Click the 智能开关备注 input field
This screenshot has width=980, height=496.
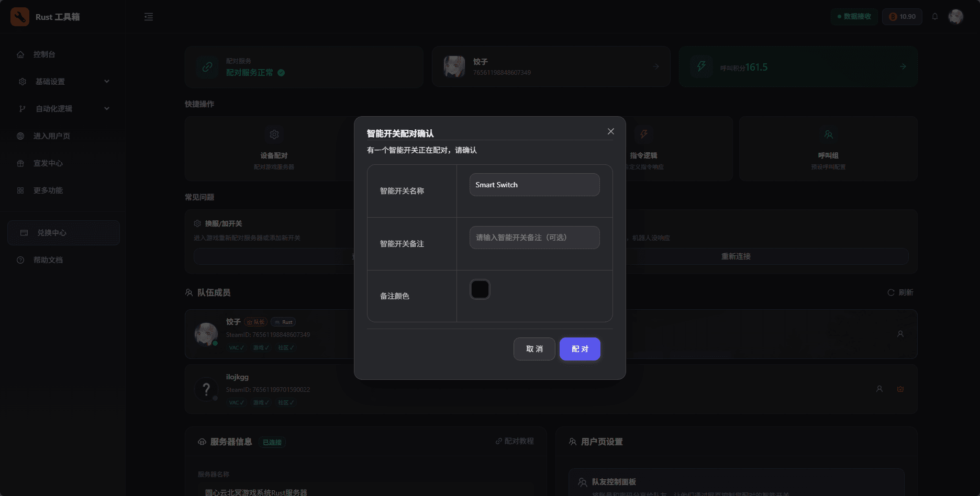(534, 238)
